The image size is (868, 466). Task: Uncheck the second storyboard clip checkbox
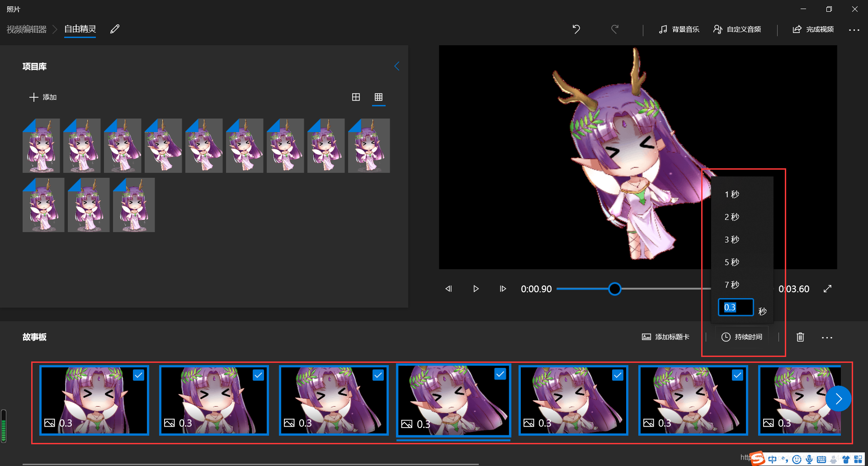click(258, 375)
